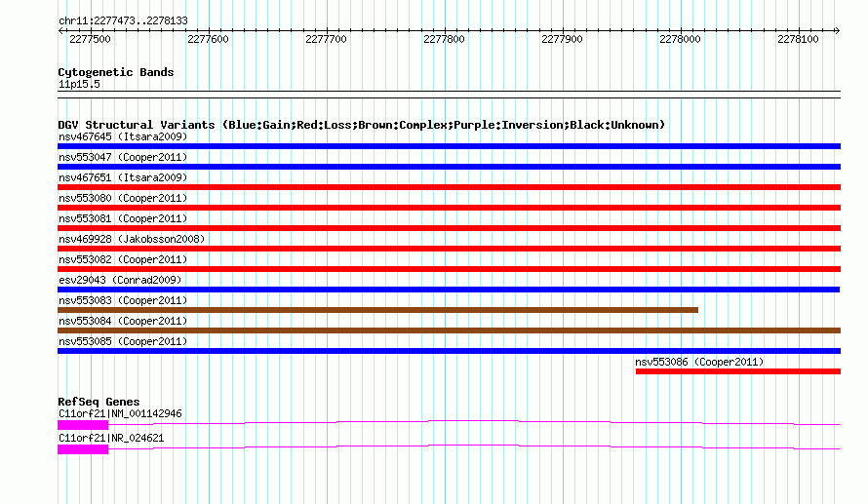Click the DGV Structural Variants track title
The image size is (868, 504).
(362, 125)
